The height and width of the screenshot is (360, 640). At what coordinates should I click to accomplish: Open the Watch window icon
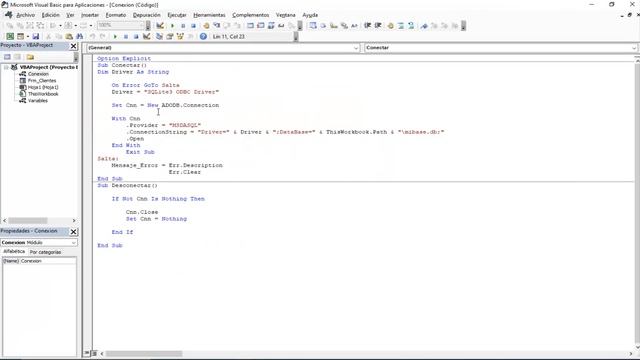click(271, 25)
